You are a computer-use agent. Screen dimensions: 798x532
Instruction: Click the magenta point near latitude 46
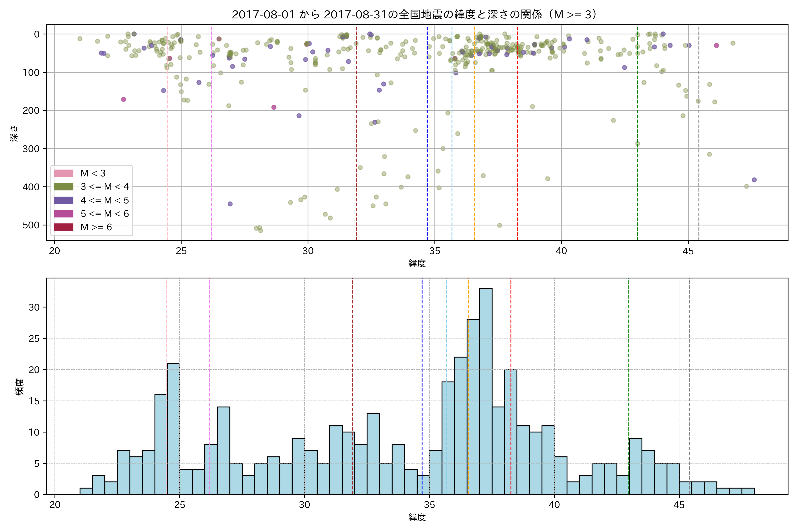716,45
